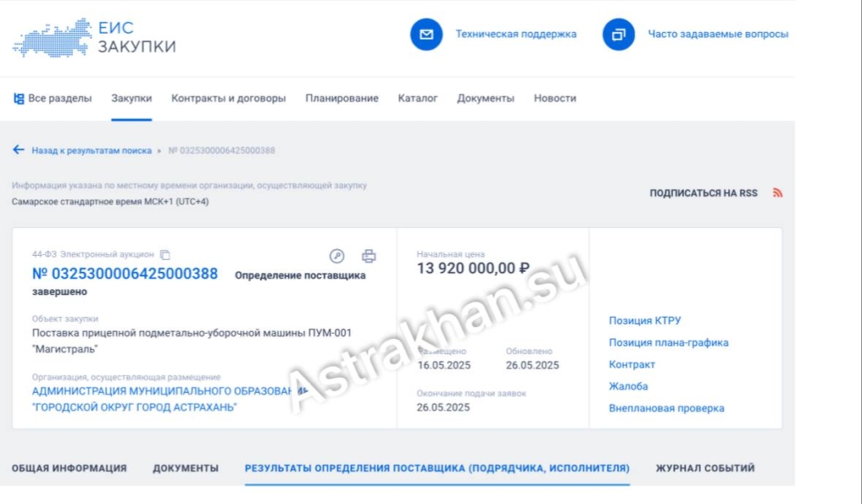Open frequently asked questions icon
Image resolution: width=862 pixels, height=504 pixels.
click(619, 34)
